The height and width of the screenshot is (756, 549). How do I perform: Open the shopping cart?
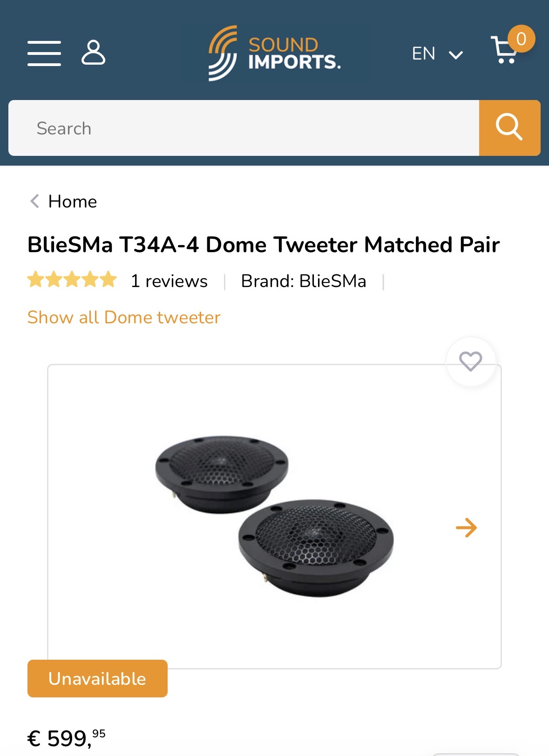click(x=506, y=50)
